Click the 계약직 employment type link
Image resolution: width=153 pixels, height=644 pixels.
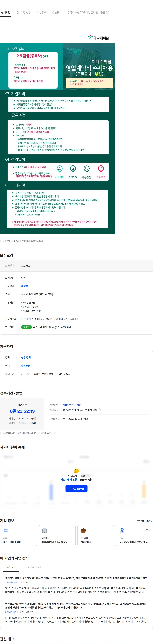tap(25, 286)
